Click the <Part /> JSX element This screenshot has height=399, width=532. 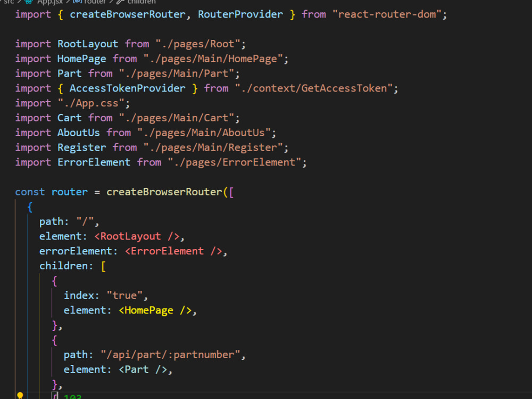click(x=143, y=369)
